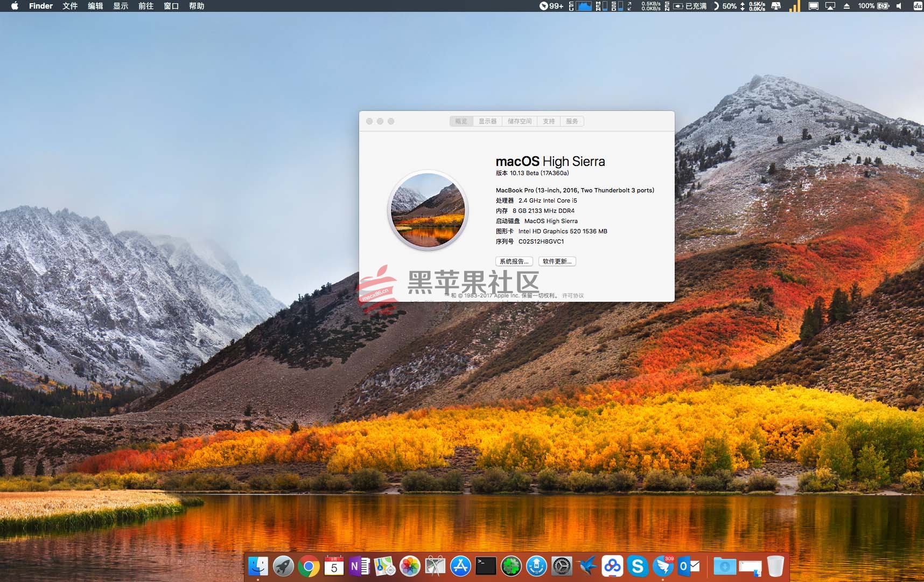The height and width of the screenshot is (582, 924).
Task: Click the 系统报告... button
Action: [x=514, y=261]
